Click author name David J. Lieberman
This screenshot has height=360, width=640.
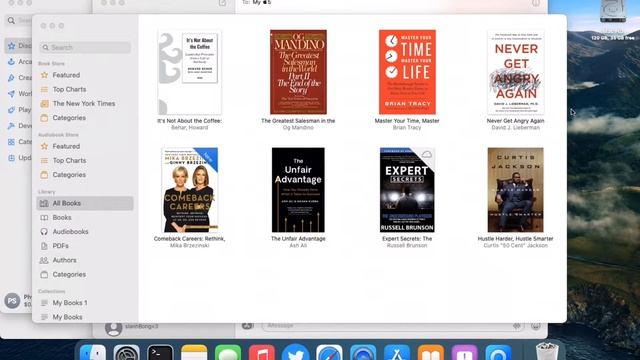click(516, 128)
